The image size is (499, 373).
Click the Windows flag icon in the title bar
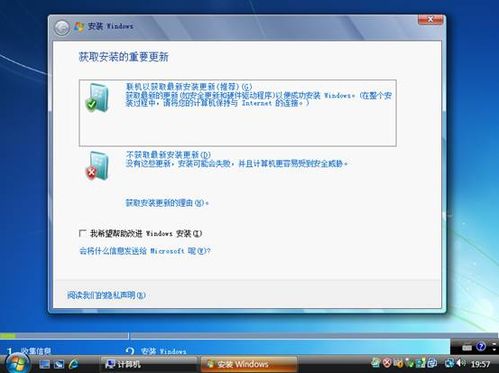point(79,27)
